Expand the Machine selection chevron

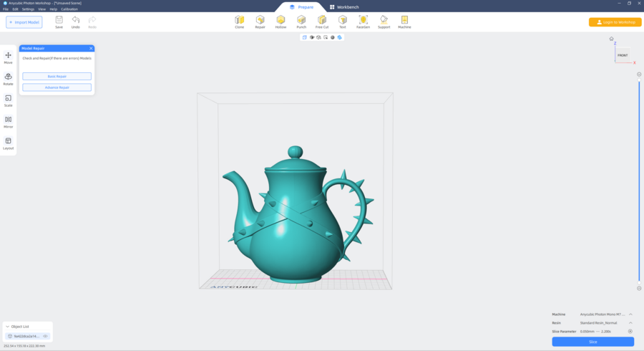(x=630, y=314)
